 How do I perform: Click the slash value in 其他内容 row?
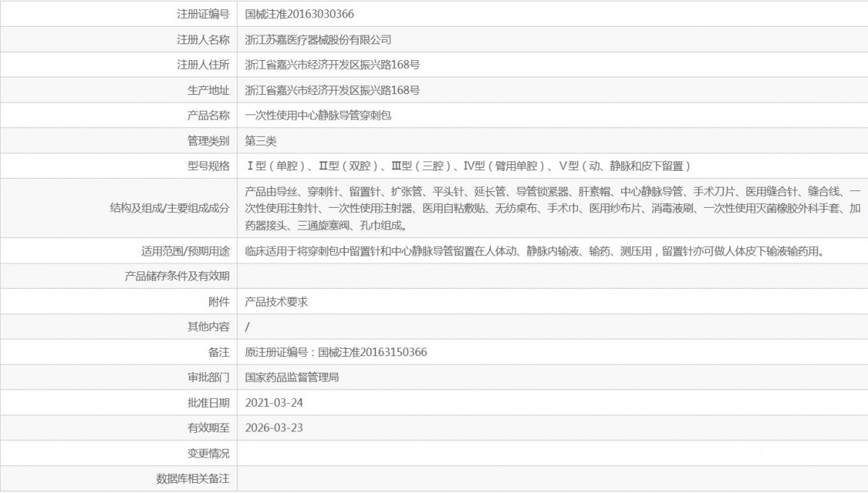pyautogui.click(x=247, y=327)
